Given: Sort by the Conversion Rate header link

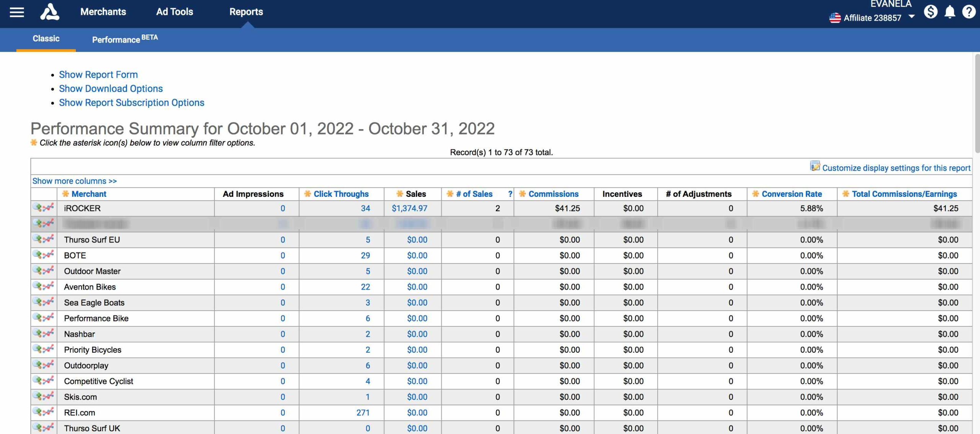Looking at the screenshot, I should click(792, 194).
